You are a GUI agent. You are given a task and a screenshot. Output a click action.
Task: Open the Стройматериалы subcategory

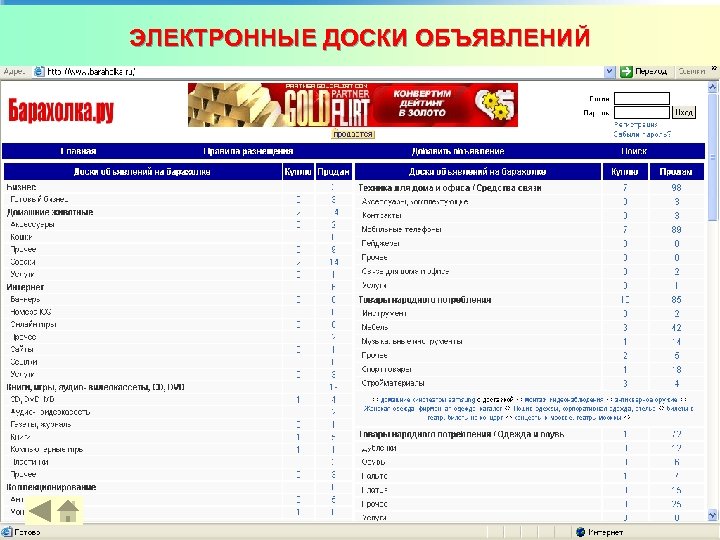pyautogui.click(x=393, y=383)
